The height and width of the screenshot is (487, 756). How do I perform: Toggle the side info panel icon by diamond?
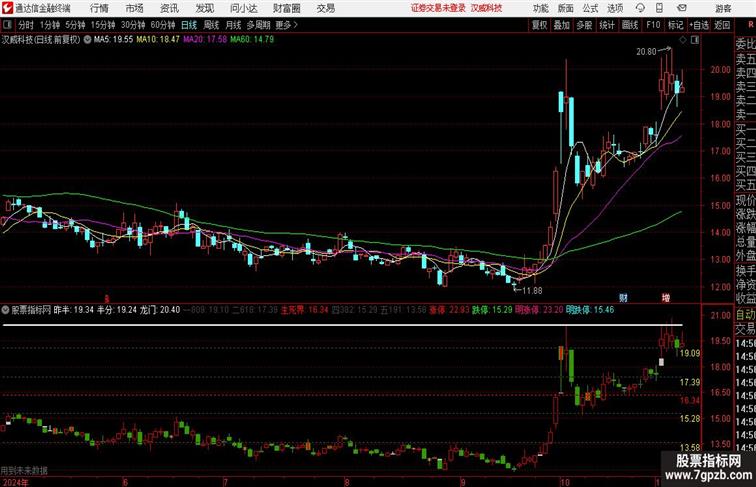(x=695, y=40)
